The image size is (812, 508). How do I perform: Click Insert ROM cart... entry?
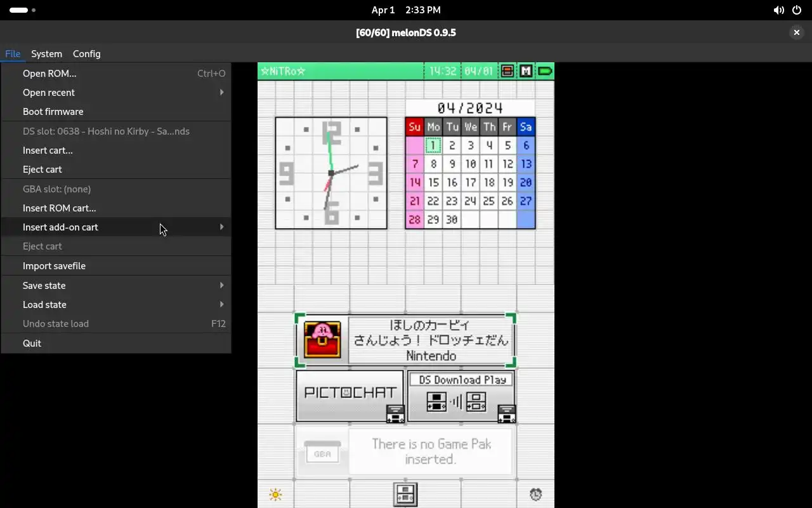(x=115, y=208)
